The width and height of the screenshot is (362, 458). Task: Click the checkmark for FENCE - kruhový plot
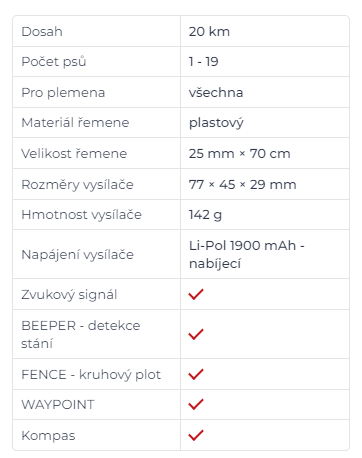(x=196, y=374)
